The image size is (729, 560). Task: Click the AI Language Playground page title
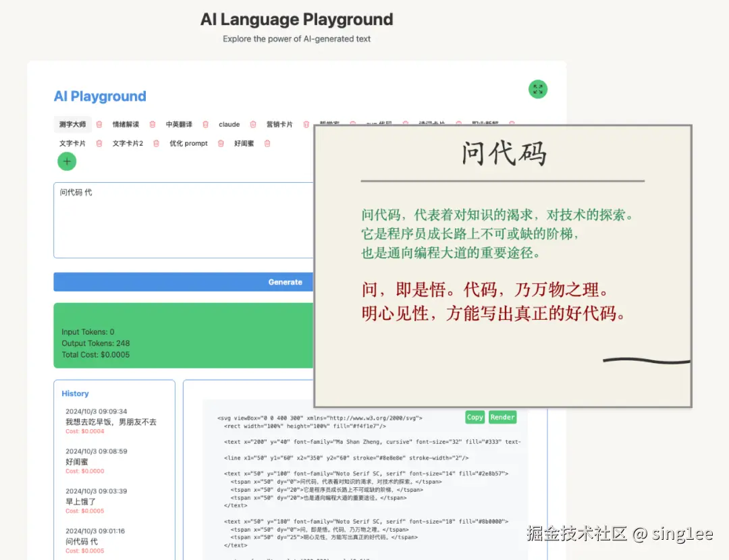point(296,20)
